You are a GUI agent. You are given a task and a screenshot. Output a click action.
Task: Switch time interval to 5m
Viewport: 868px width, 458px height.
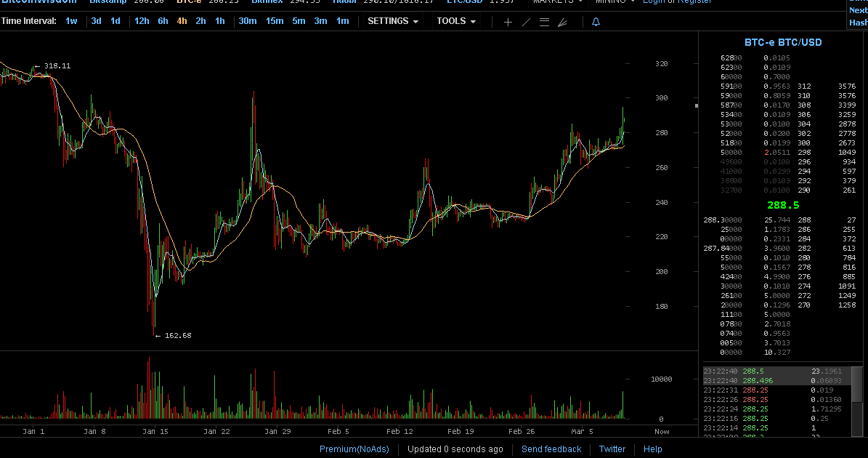[299, 21]
